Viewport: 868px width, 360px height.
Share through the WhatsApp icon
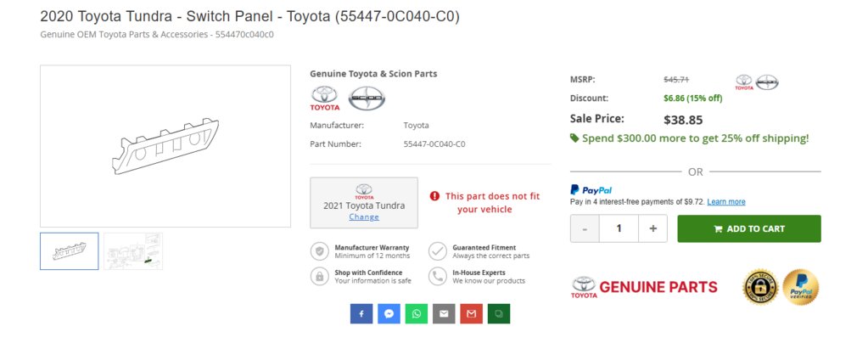[417, 313]
